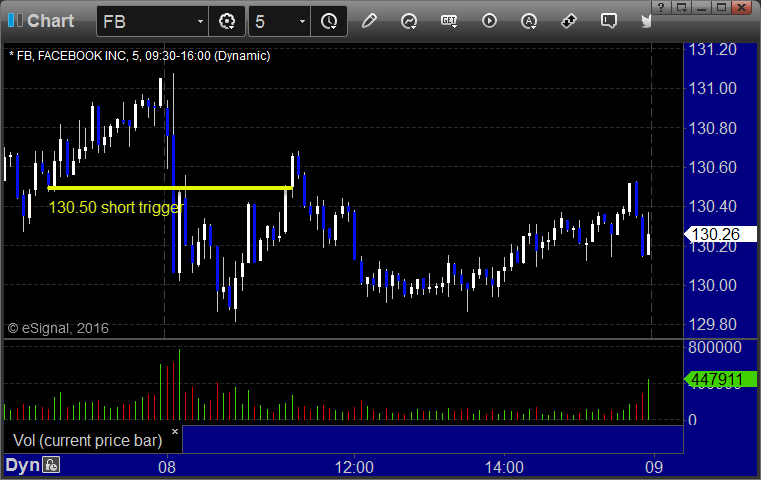The image size is (761, 480).
Task: Click the 09 date axis label
Action: 654,467
